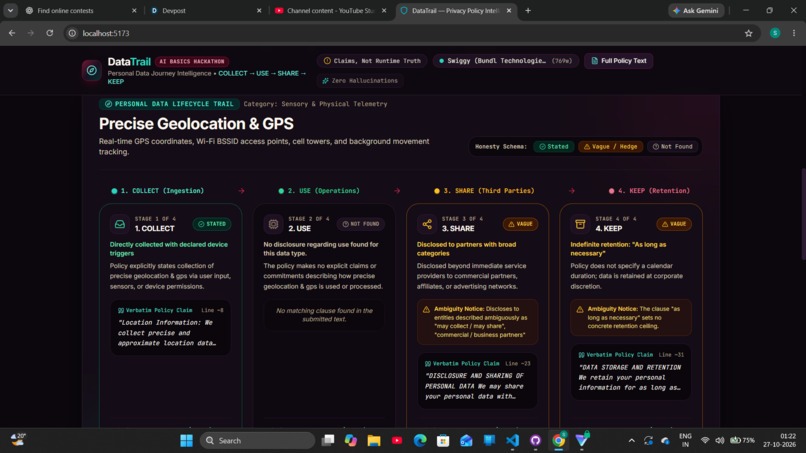Open the clock and date panel

pyautogui.click(x=780, y=440)
